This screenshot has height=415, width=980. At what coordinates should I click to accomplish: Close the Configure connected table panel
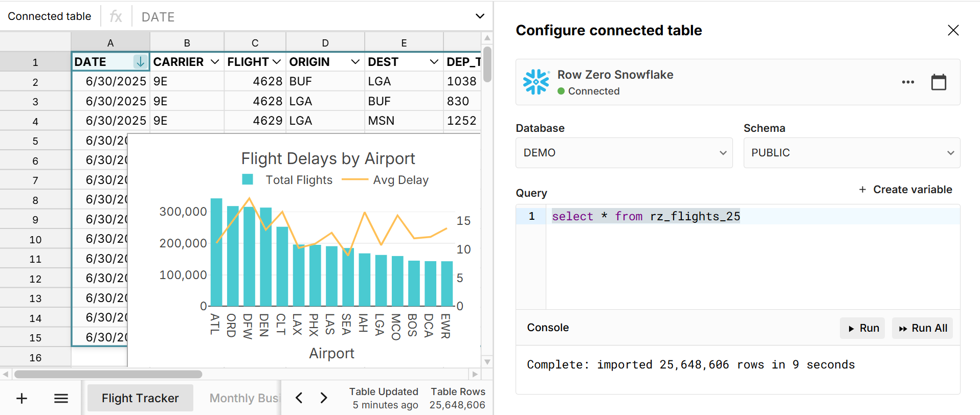pyautogui.click(x=953, y=31)
